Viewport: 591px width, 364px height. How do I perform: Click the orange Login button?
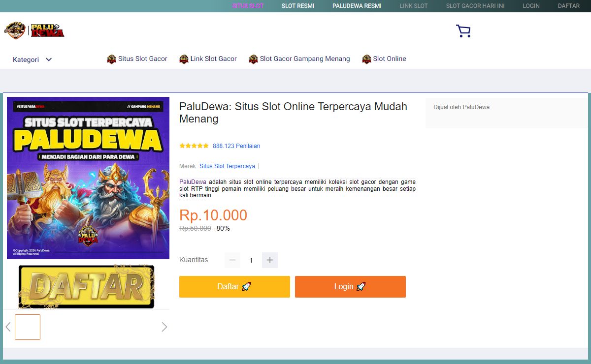[x=350, y=287]
